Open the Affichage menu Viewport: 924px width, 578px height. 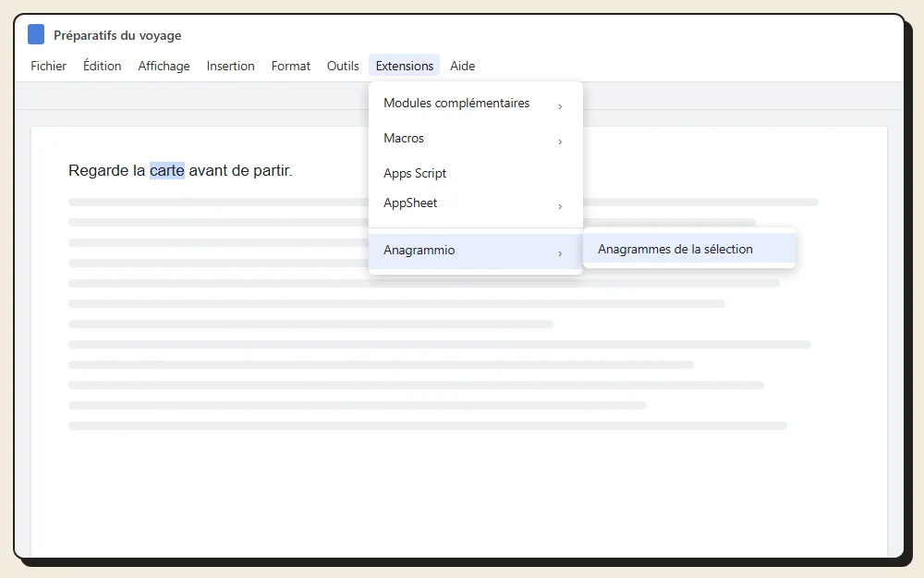pos(164,66)
